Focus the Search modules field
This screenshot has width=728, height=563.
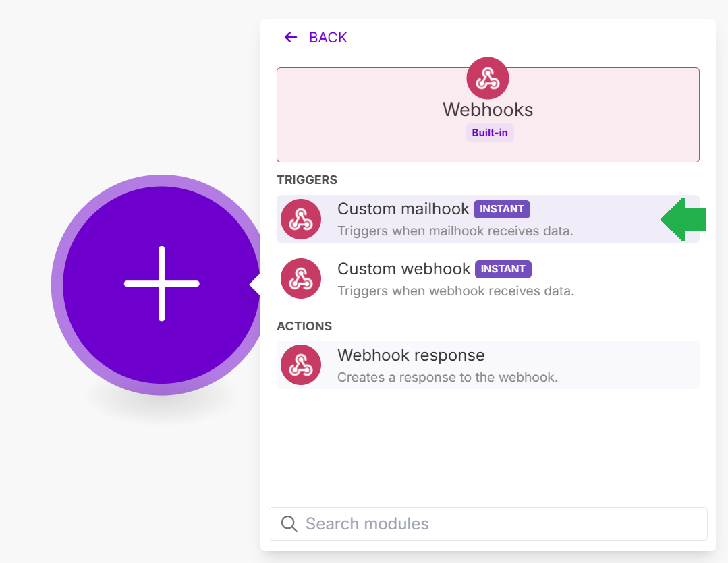488,523
